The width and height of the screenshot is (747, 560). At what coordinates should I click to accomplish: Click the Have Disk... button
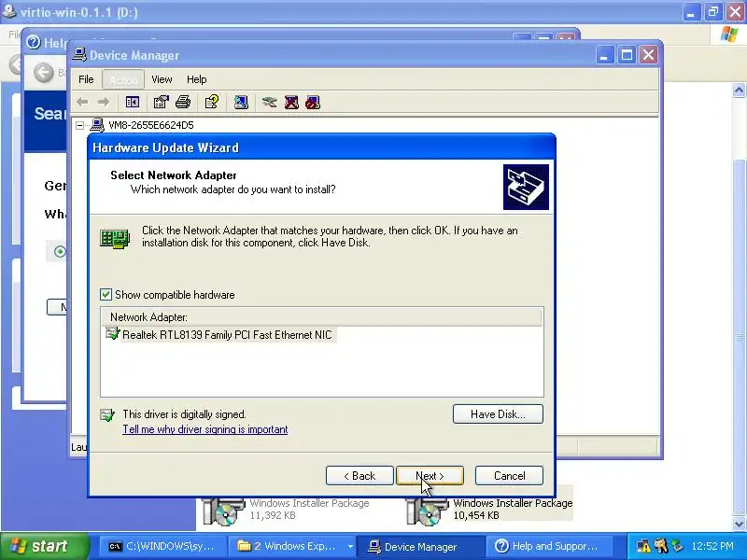coord(498,413)
